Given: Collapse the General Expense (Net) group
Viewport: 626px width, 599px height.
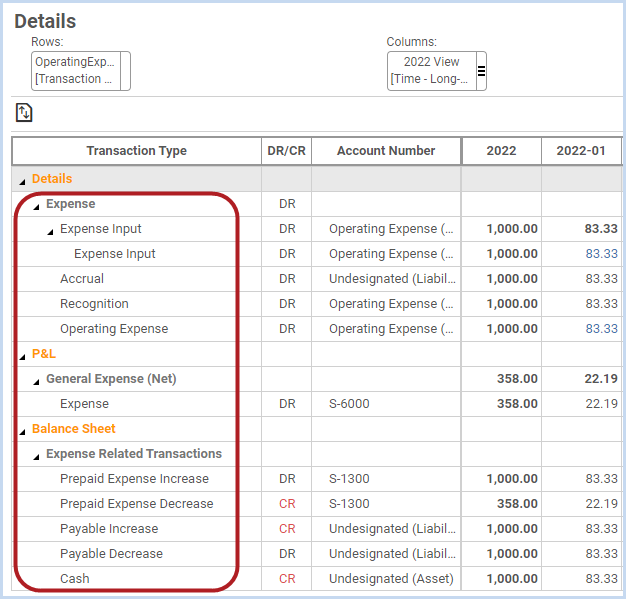Looking at the screenshot, I should pos(36,382).
